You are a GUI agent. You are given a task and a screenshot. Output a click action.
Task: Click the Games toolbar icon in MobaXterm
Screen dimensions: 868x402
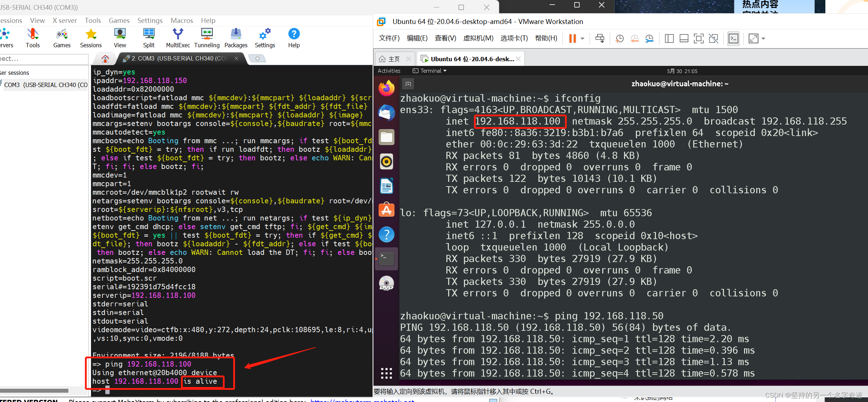pyautogui.click(x=62, y=38)
